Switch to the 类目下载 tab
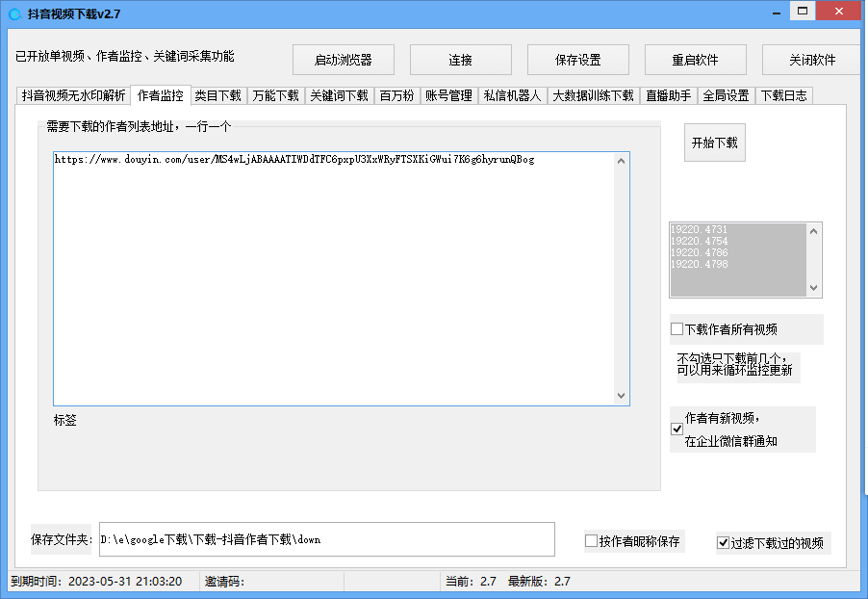This screenshot has height=599, width=868. [x=218, y=96]
